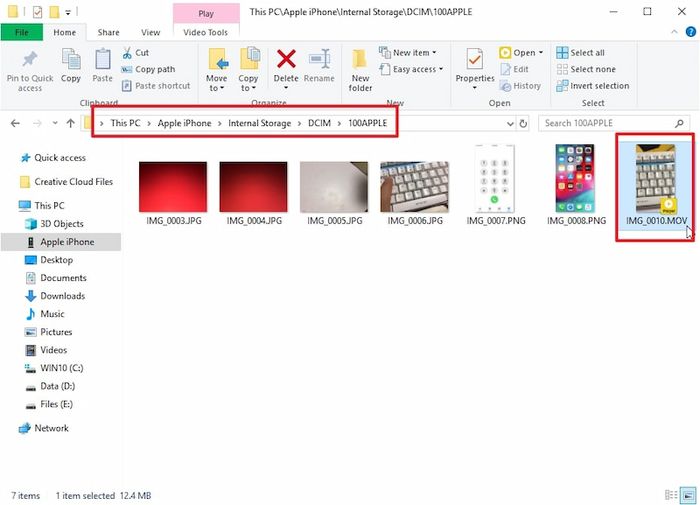Switch to the Share tab
The height and width of the screenshot is (505, 700).
coord(108,32)
